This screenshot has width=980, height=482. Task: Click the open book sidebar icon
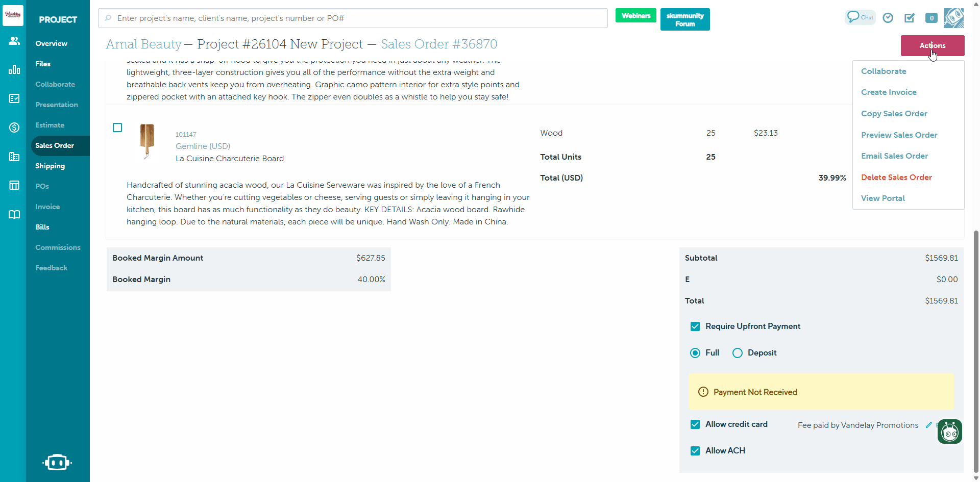tap(14, 214)
